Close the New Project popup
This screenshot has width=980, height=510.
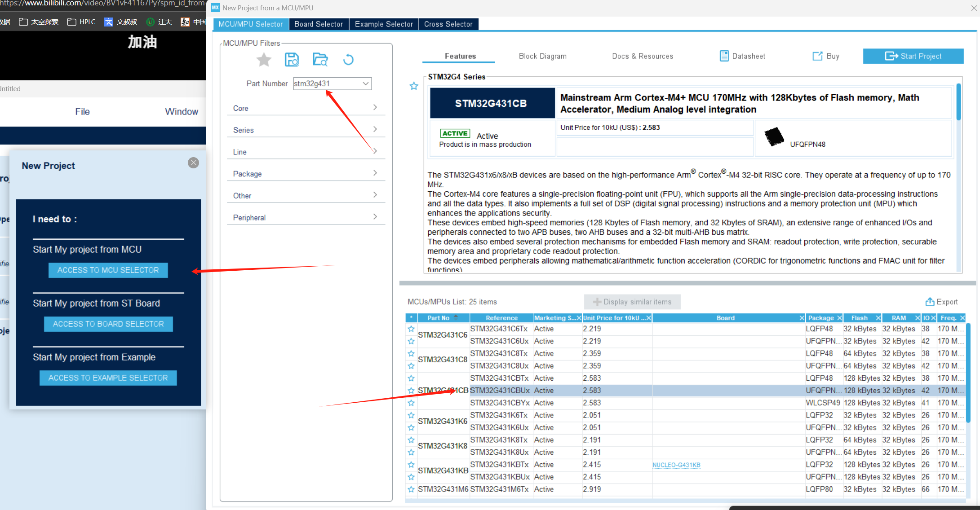[194, 163]
